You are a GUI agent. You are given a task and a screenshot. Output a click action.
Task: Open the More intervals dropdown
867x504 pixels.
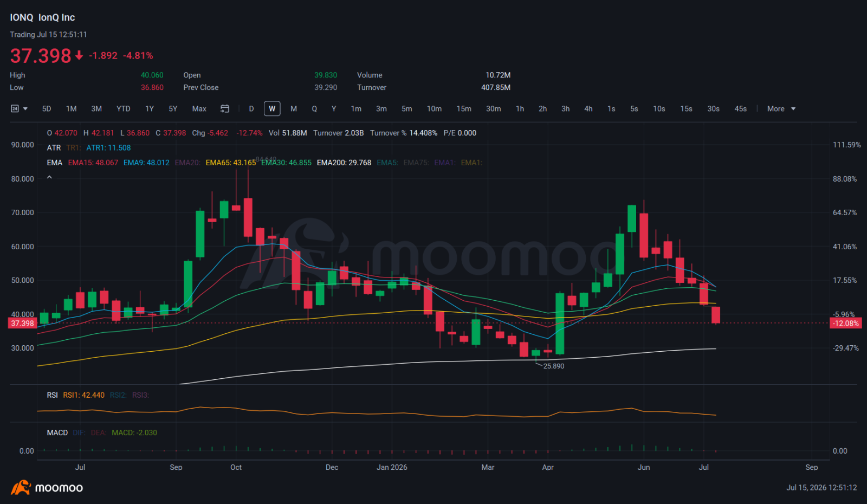click(x=781, y=109)
